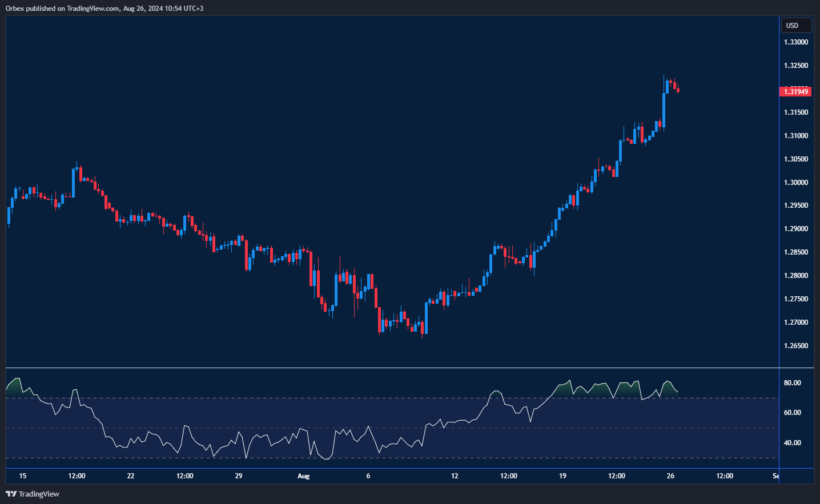This screenshot has width=820, height=504.
Task: Toggle the price scale to percent mode
Action: [x=795, y=183]
